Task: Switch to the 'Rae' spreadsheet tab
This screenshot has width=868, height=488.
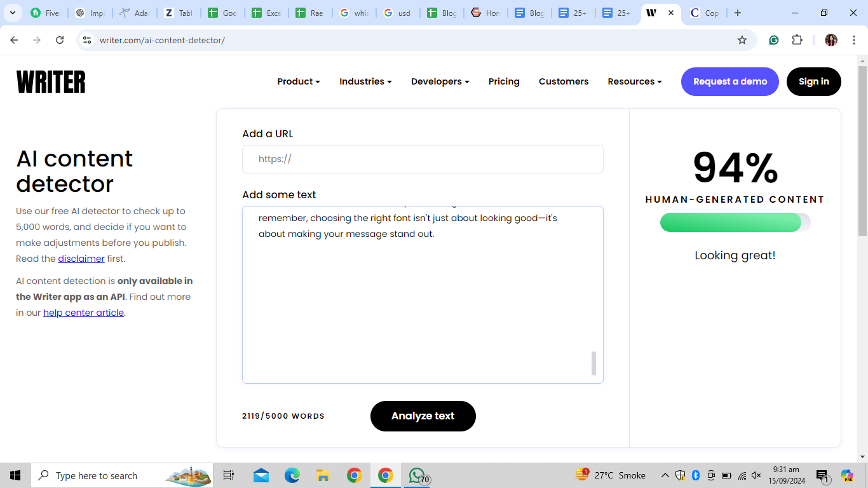Action: point(311,13)
